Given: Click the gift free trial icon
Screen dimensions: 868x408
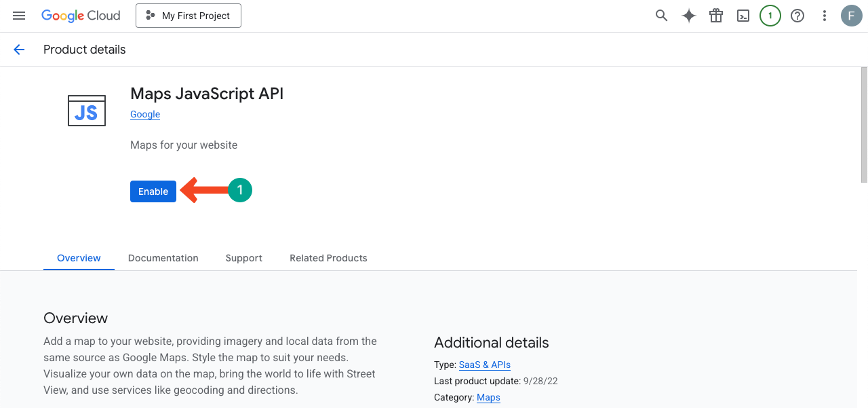Looking at the screenshot, I should point(716,16).
